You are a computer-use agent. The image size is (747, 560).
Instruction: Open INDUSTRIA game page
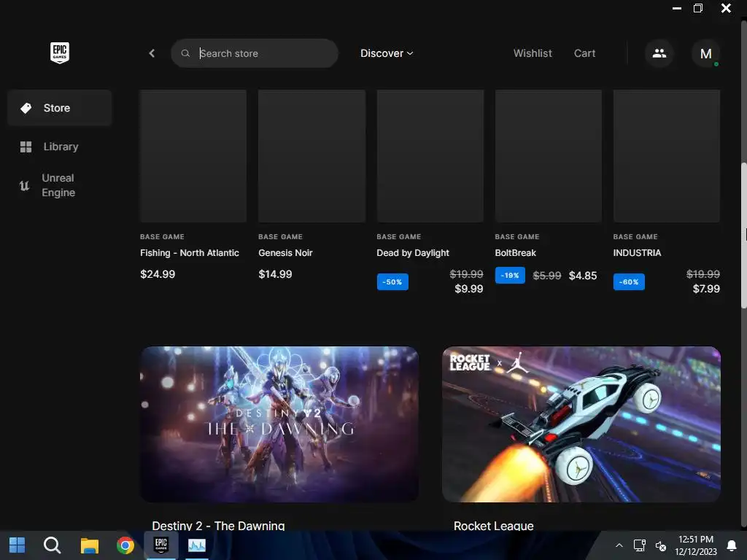tap(637, 253)
